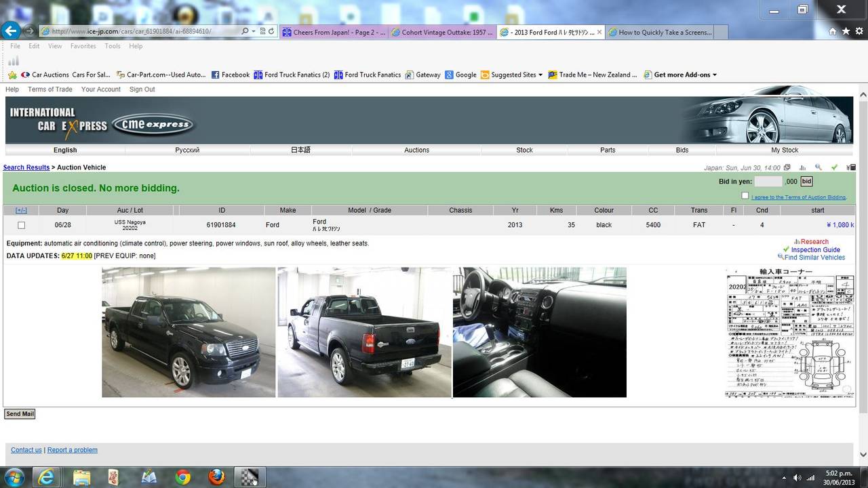Go back with the browser Back arrow
Viewport: 868px width, 488px height.
click(10, 30)
